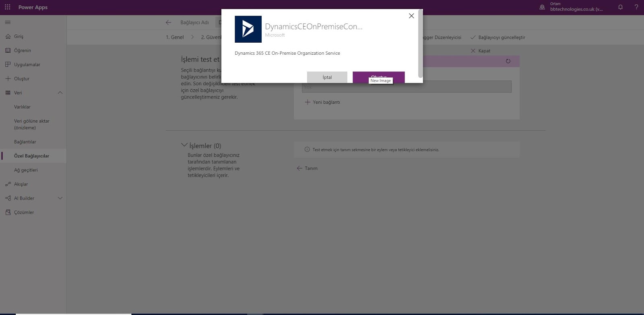Click the back arrow beside Bağlayıcı Adı
The height and width of the screenshot is (315, 644).
168,23
